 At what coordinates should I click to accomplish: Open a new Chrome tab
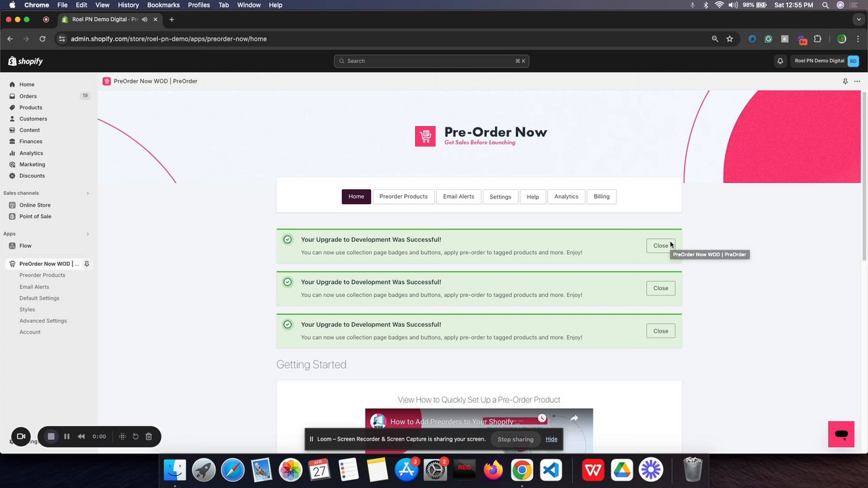[x=172, y=20]
